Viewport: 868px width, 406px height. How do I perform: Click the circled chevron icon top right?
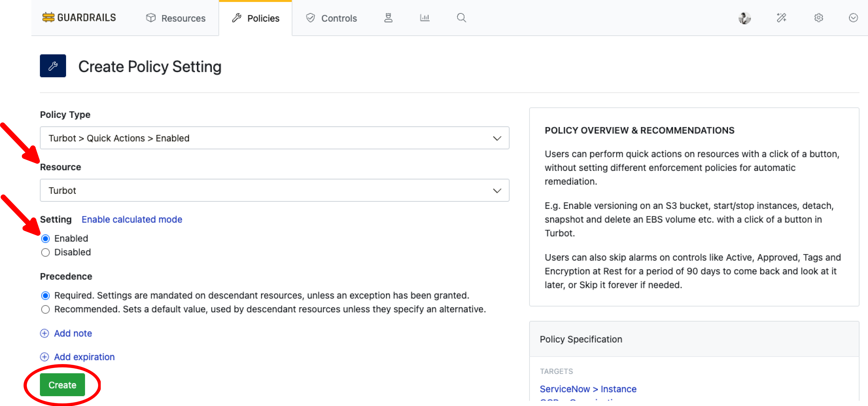click(x=853, y=18)
